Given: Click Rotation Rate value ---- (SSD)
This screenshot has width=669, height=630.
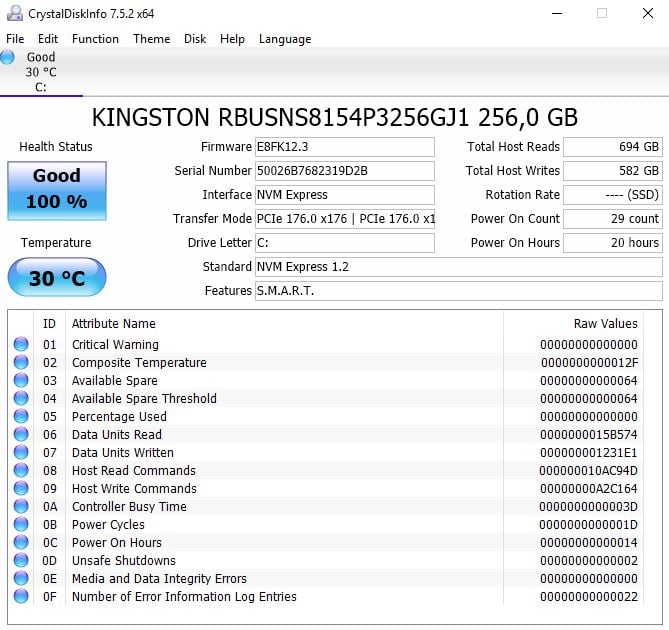Looking at the screenshot, I should tap(613, 195).
